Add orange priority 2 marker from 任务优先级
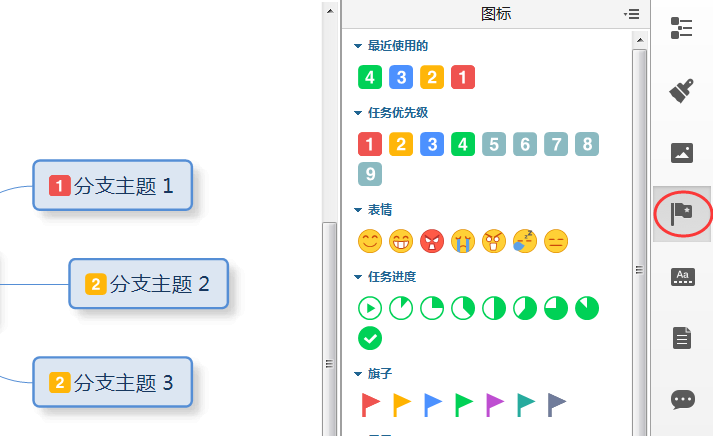713x436 pixels. click(401, 144)
